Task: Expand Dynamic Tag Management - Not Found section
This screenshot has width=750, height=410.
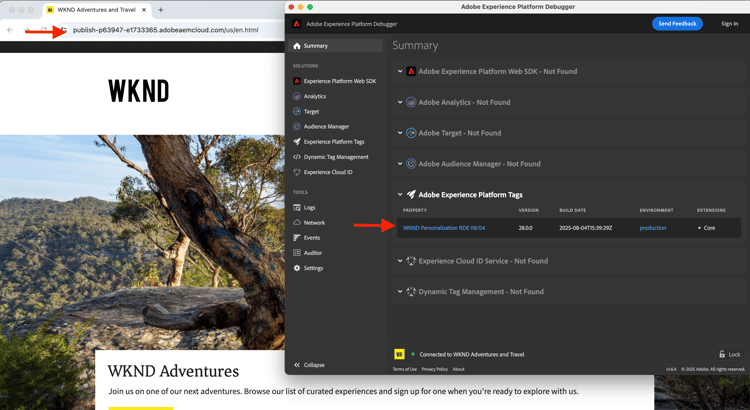Action: (x=400, y=291)
